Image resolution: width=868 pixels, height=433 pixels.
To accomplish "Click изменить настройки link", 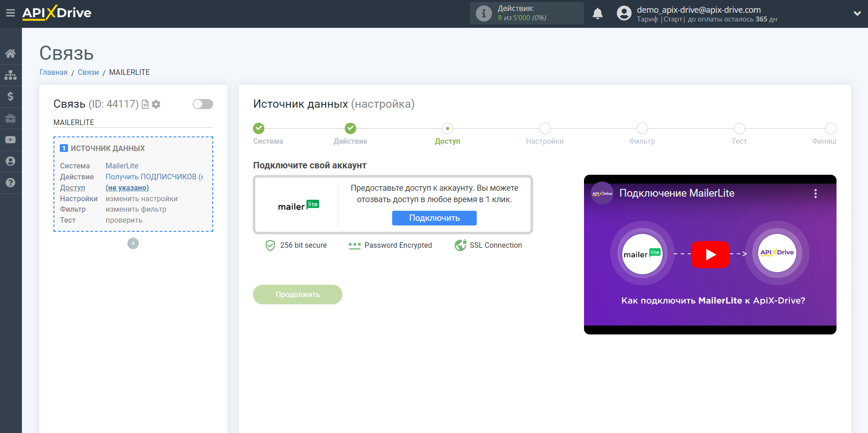I will point(142,198).
